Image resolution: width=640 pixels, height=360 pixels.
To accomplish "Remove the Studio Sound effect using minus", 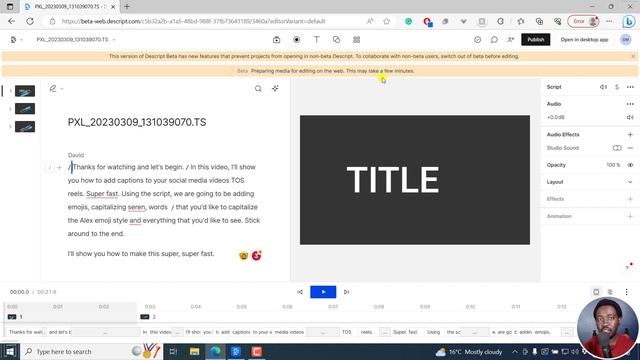I will [630, 148].
